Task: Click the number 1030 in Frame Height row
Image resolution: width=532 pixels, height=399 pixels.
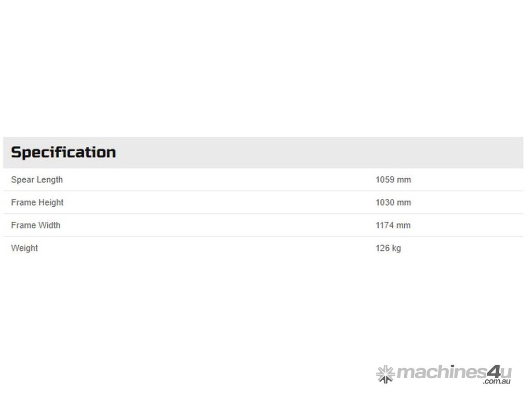Action: [385, 203]
